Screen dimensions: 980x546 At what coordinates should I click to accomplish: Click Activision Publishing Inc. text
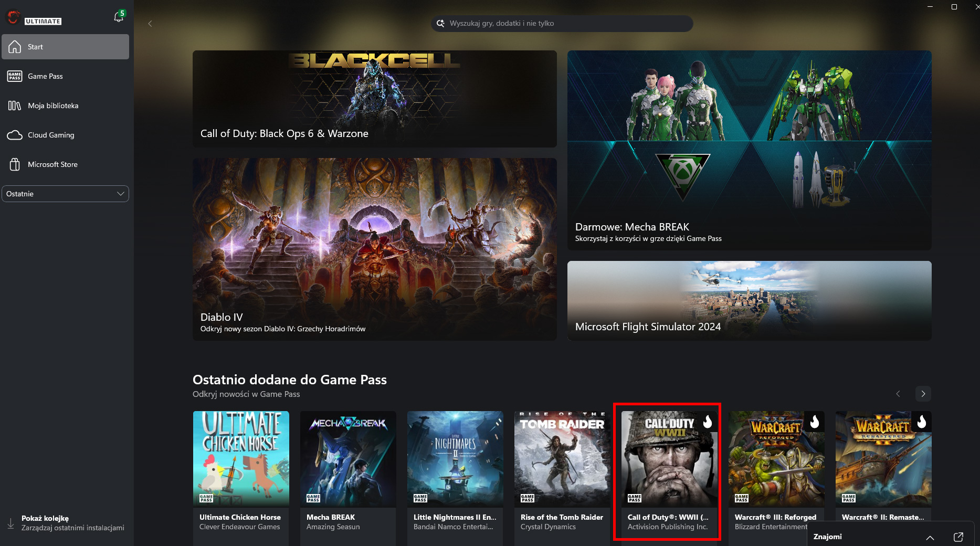pyautogui.click(x=668, y=527)
